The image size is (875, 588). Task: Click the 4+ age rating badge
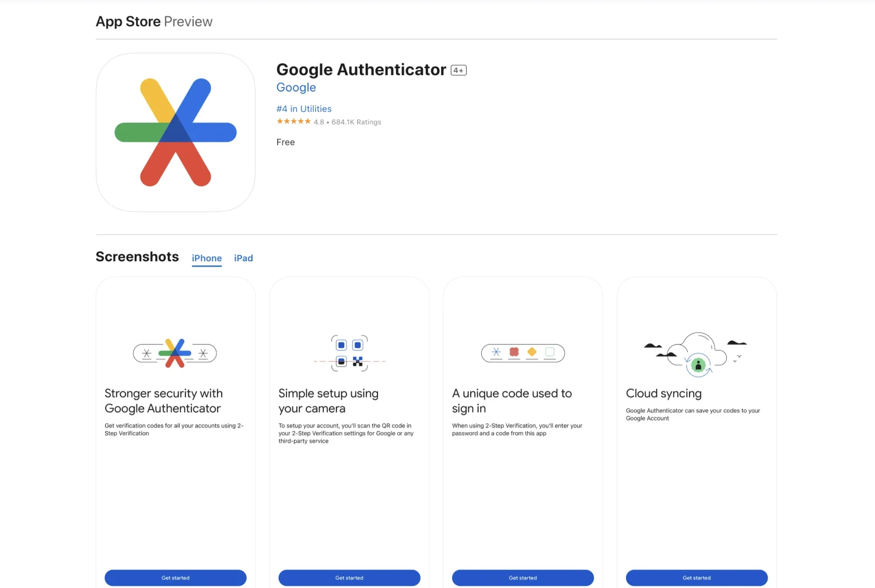coord(459,71)
